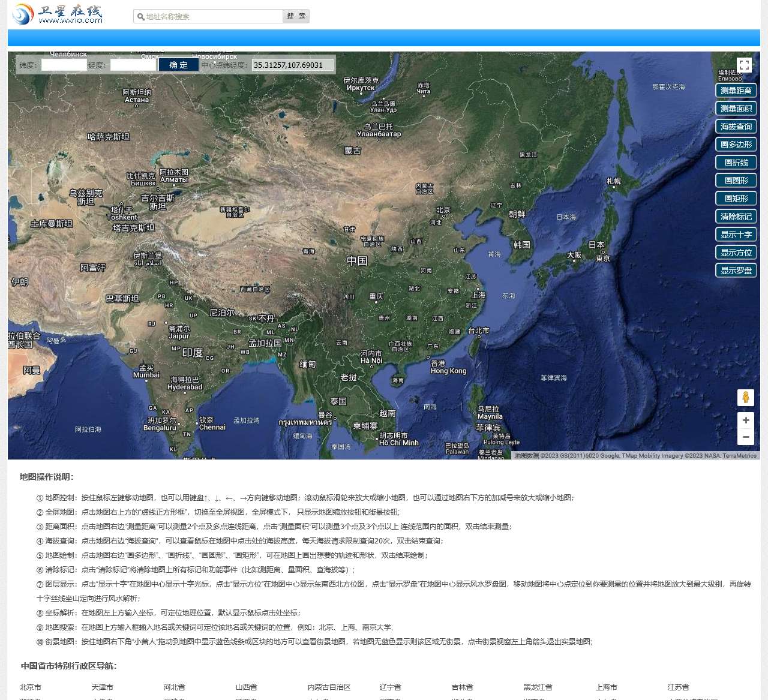Click the Street View pegman icon
The height and width of the screenshot is (700, 768).
pos(745,397)
